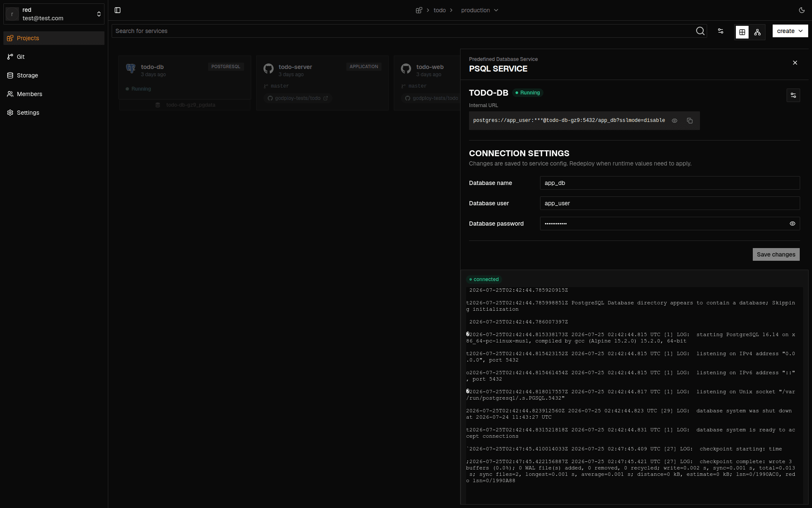Click the APPLICATION tag on todo-server card
Screen dimensions: 812x508
(x=364, y=66)
